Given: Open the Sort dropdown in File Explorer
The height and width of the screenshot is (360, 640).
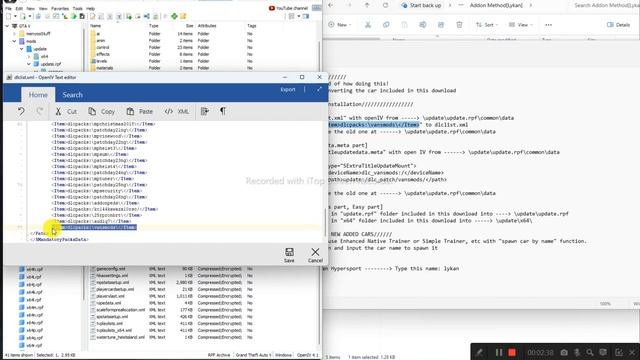Looking at the screenshot, I should 487,25.
